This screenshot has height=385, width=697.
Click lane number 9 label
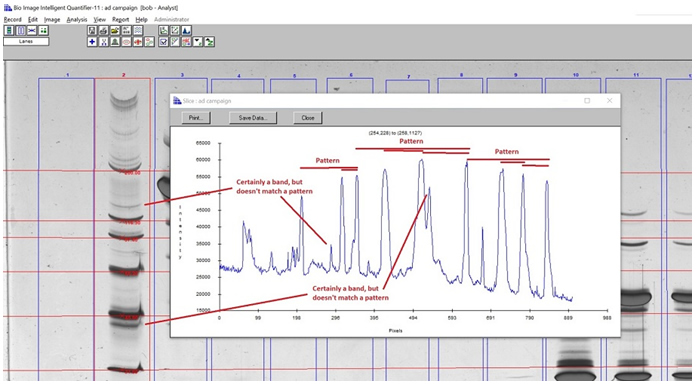[x=516, y=75]
